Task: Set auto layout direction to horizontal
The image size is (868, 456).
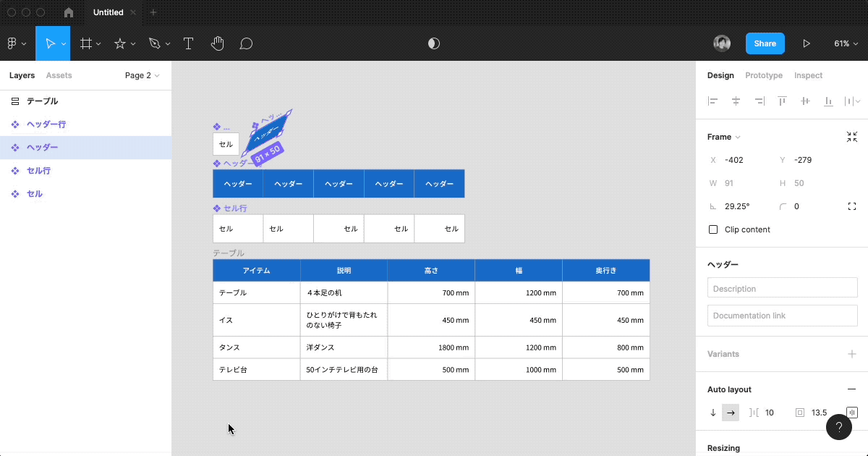Action: 731,413
